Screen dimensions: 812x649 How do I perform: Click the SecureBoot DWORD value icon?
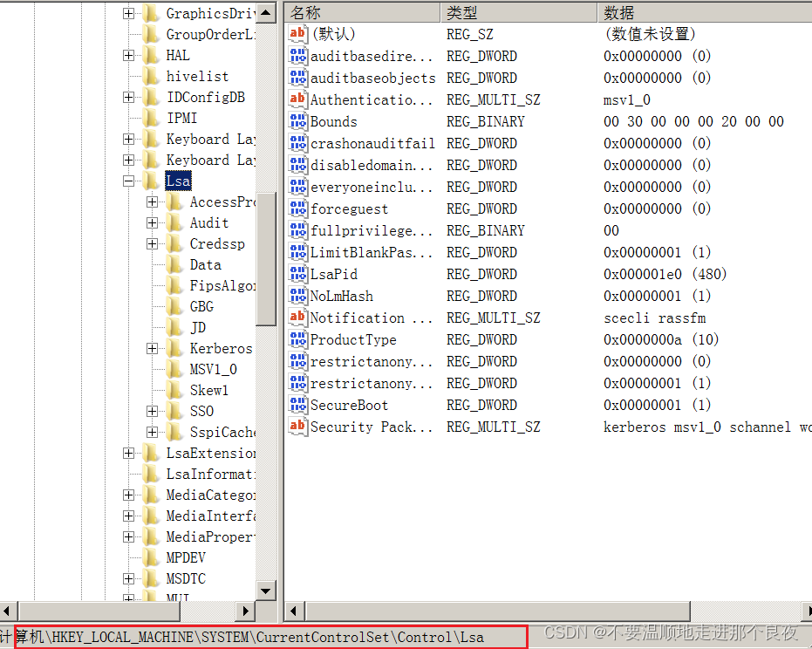[x=297, y=405]
